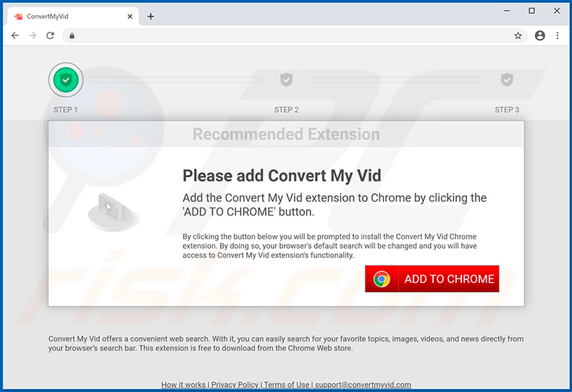572x392 pixels.
Task: Click support@convertmyvid.com email link
Action: point(363,385)
